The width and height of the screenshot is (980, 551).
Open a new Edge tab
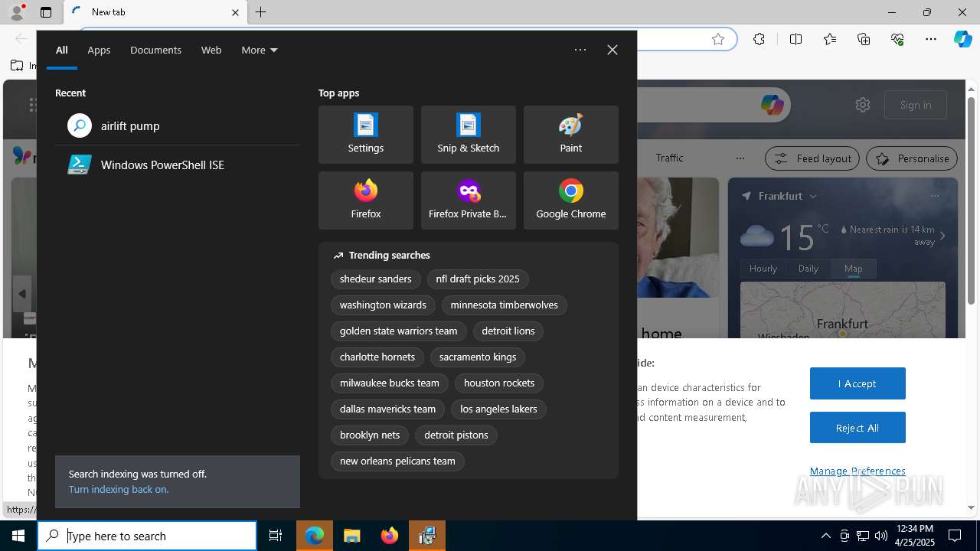pyautogui.click(x=261, y=12)
